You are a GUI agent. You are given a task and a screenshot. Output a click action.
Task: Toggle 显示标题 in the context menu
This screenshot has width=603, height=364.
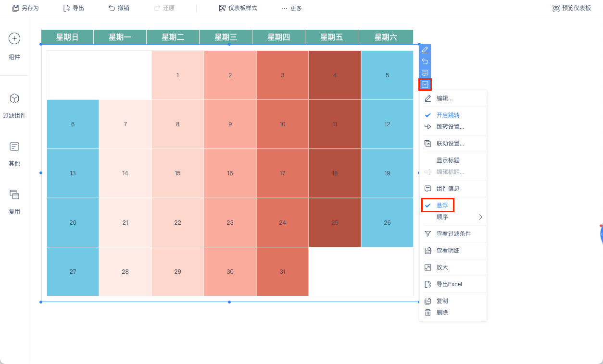448,160
